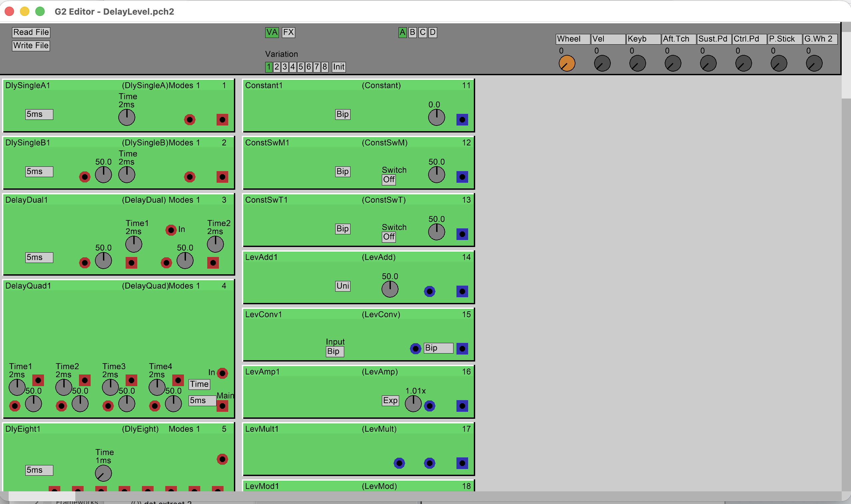Toggle the Bip mode on Constant1
The width and height of the screenshot is (851, 504).
pyautogui.click(x=342, y=114)
